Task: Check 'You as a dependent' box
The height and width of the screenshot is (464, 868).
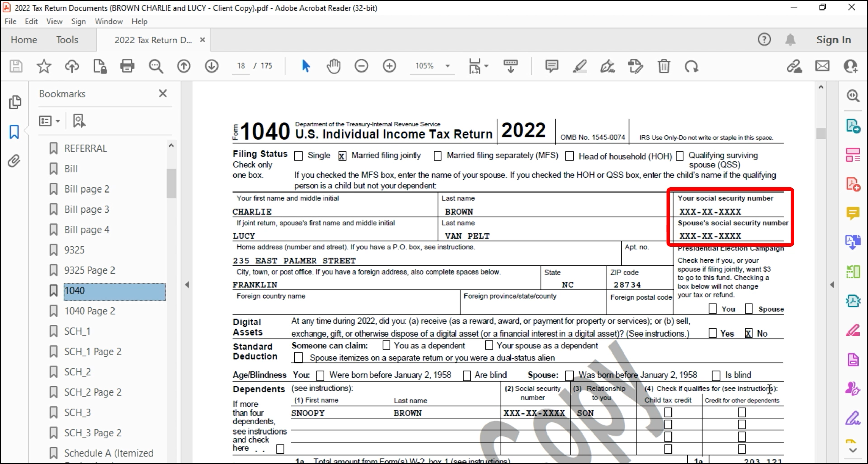Action: pos(386,345)
